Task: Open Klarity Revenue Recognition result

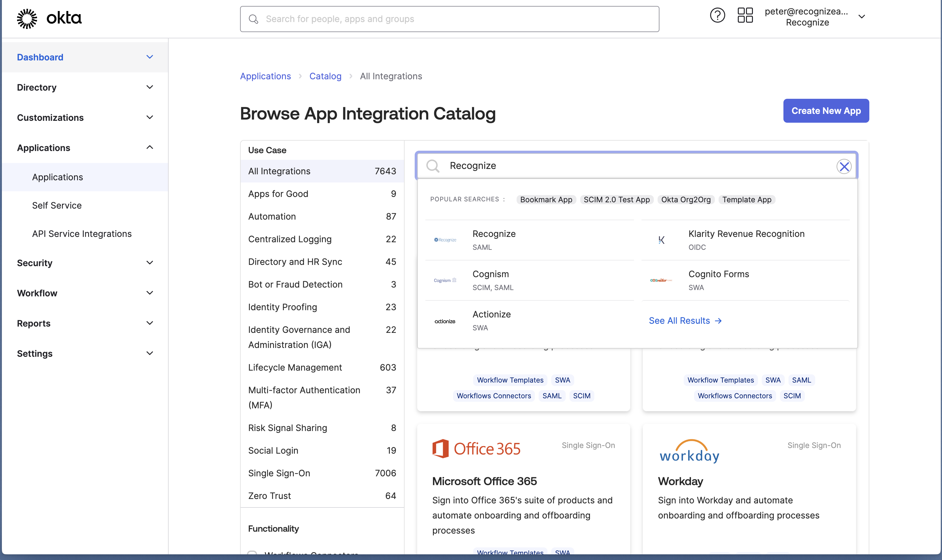Action: pos(745,240)
